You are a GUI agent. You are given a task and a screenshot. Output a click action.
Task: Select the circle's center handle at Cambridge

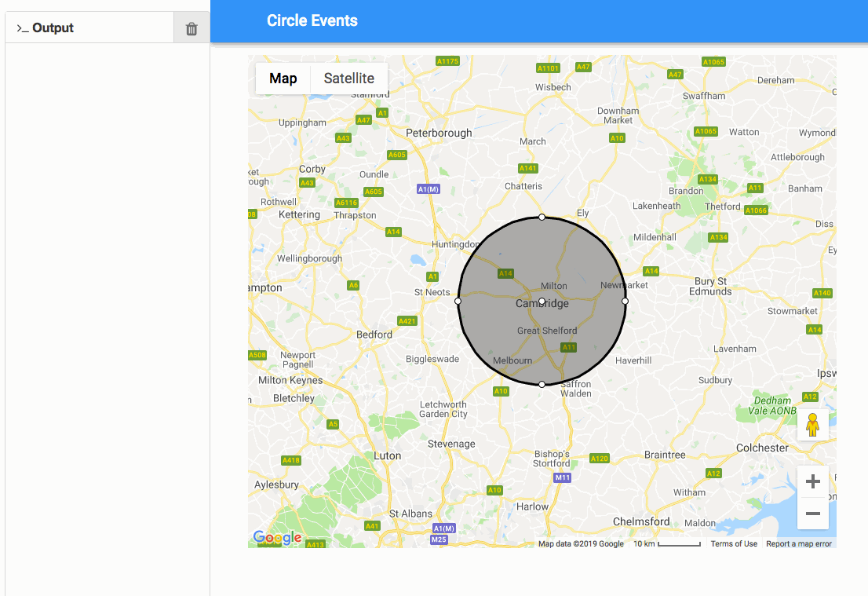(542, 302)
